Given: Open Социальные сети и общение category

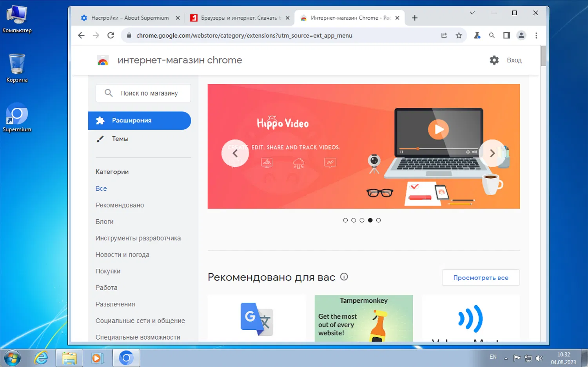Looking at the screenshot, I should pyautogui.click(x=140, y=320).
